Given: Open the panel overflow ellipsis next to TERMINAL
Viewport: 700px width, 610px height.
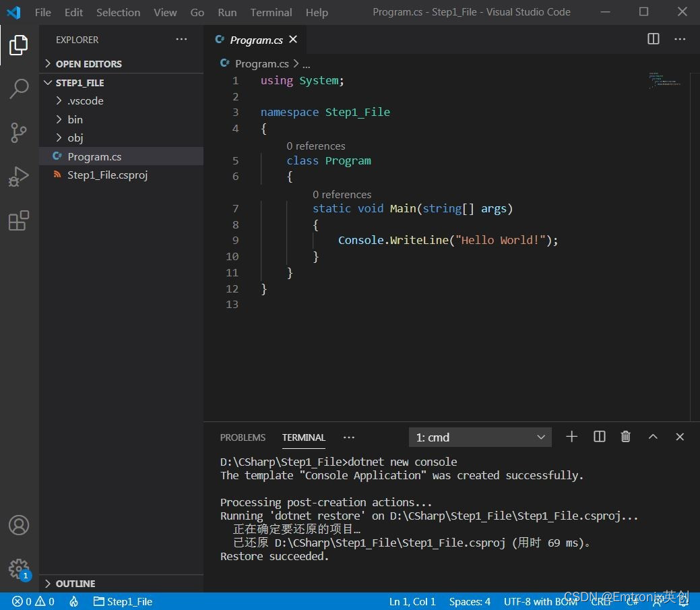Looking at the screenshot, I should pyautogui.click(x=349, y=437).
